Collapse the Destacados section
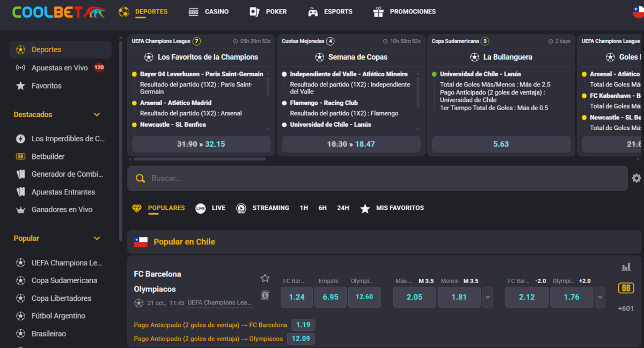This screenshot has width=644, height=348. tap(97, 114)
